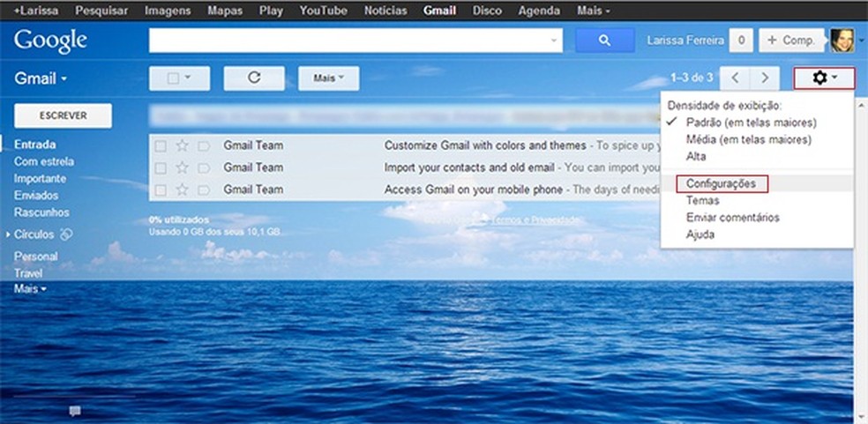This screenshot has width=868, height=424.
Task: Expand the sidebar 'Mais' labels list
Action: (x=30, y=289)
